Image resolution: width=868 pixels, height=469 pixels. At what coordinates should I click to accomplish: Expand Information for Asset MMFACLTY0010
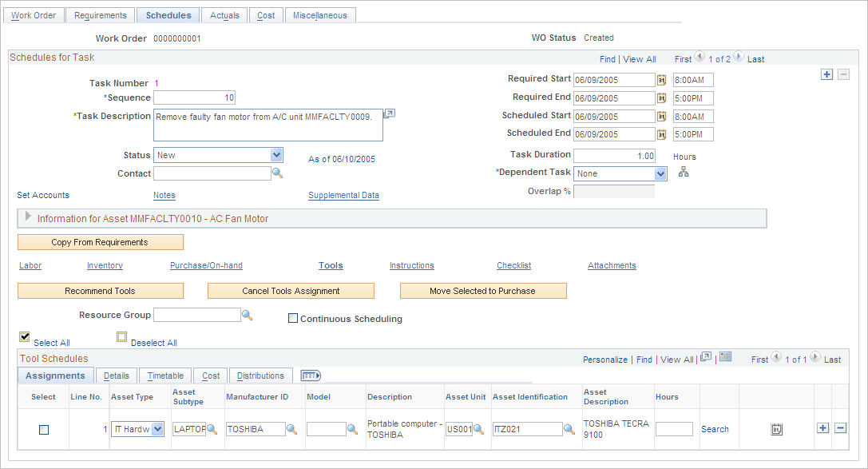(27, 218)
